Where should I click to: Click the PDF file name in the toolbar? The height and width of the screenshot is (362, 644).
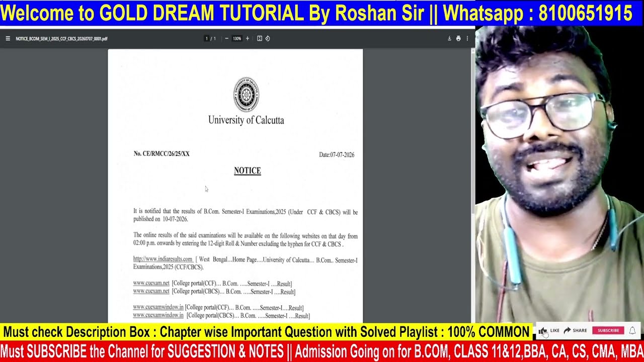pos(61,38)
